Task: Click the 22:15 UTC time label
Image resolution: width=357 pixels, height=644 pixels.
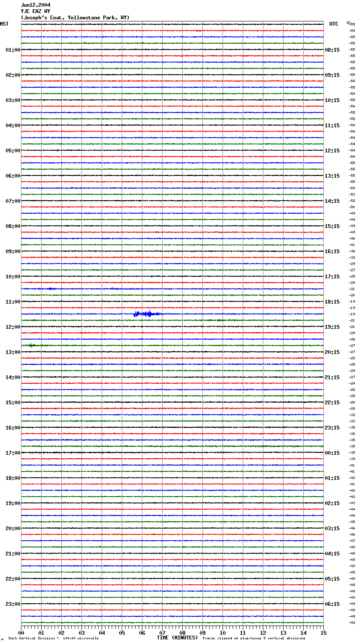Action: tap(332, 403)
